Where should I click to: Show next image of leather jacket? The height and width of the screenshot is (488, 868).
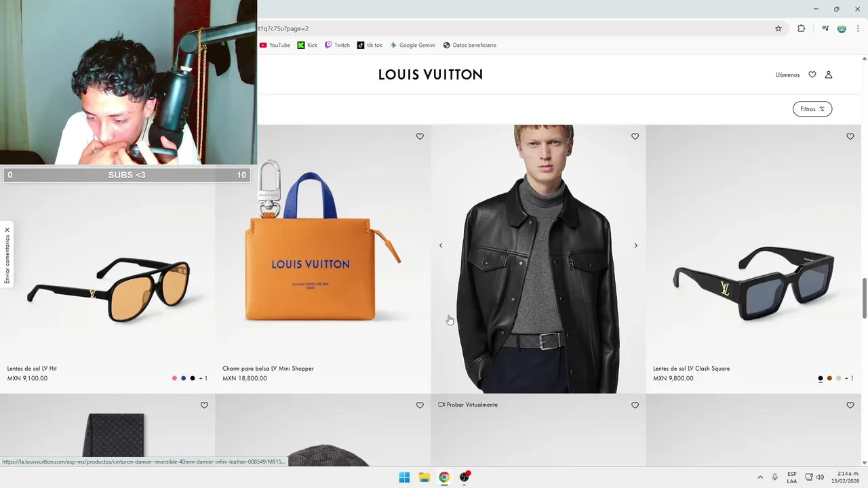tap(635, 245)
